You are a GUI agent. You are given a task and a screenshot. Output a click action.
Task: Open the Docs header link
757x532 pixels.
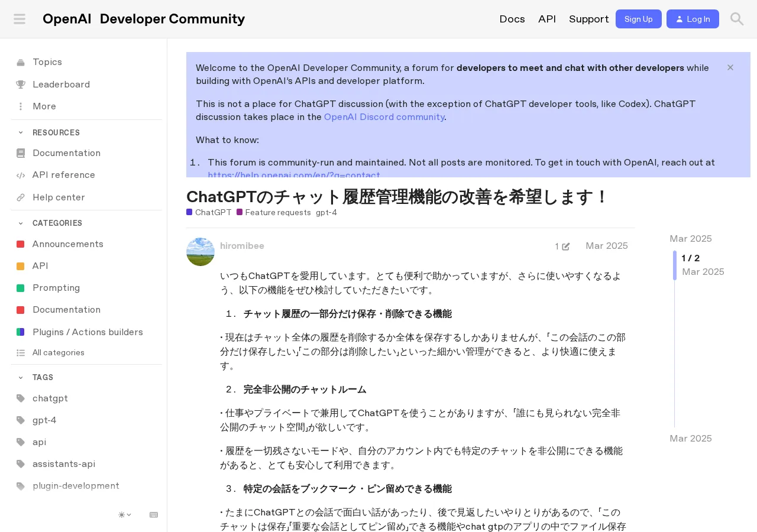coord(512,19)
